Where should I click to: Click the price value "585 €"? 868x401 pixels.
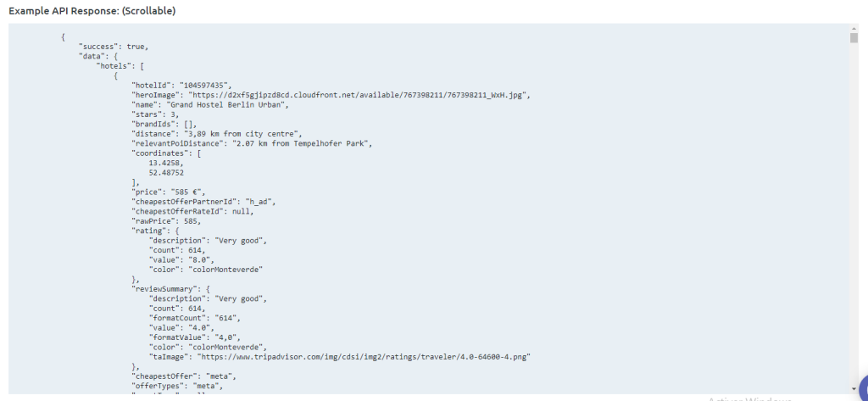pos(183,194)
